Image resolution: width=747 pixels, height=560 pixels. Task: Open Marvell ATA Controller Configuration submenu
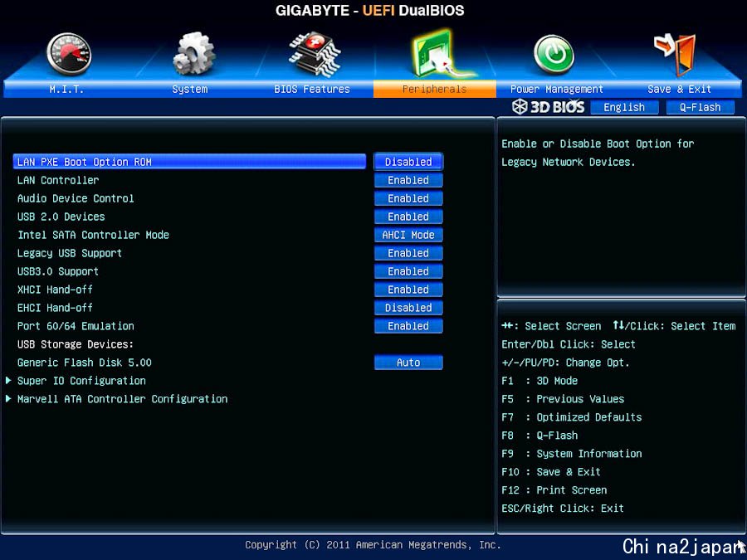coord(123,399)
